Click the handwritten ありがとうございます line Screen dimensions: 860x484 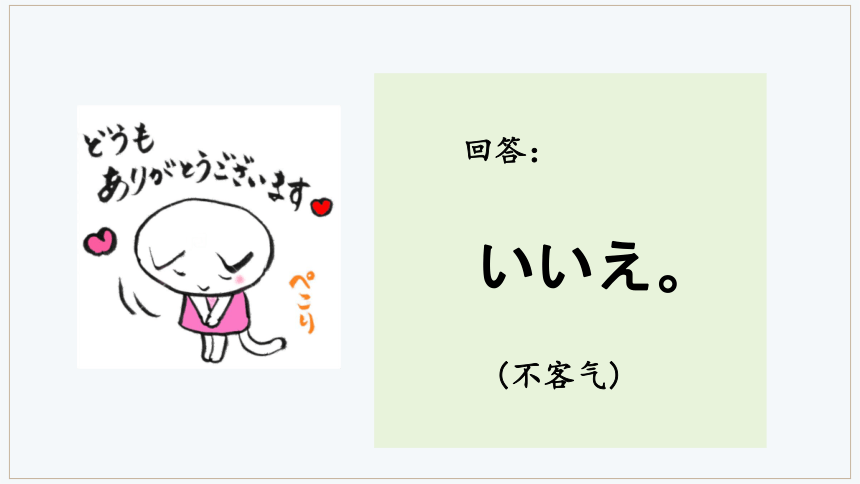[203, 181]
